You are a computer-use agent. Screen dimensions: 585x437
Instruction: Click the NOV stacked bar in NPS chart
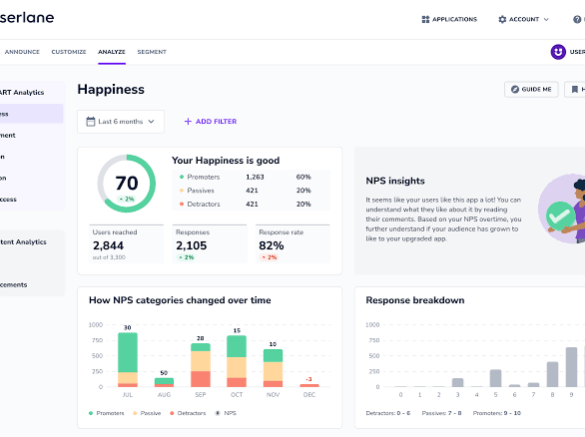[273, 368]
